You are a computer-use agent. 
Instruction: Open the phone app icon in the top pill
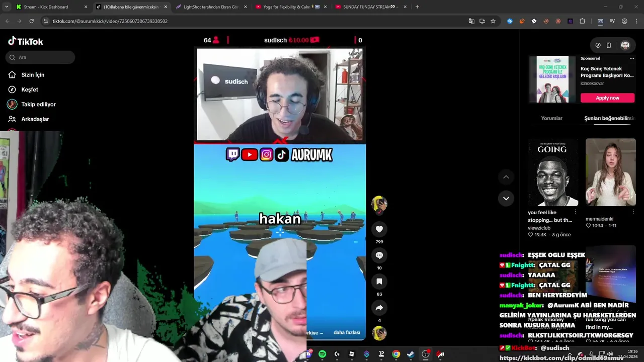point(609,45)
